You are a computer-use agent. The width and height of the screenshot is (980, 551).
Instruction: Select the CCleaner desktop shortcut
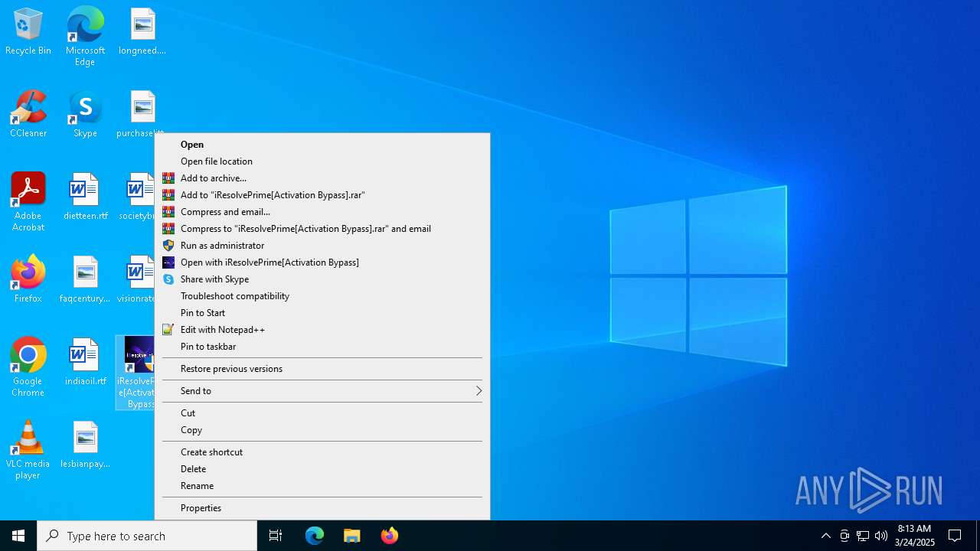[x=28, y=115]
